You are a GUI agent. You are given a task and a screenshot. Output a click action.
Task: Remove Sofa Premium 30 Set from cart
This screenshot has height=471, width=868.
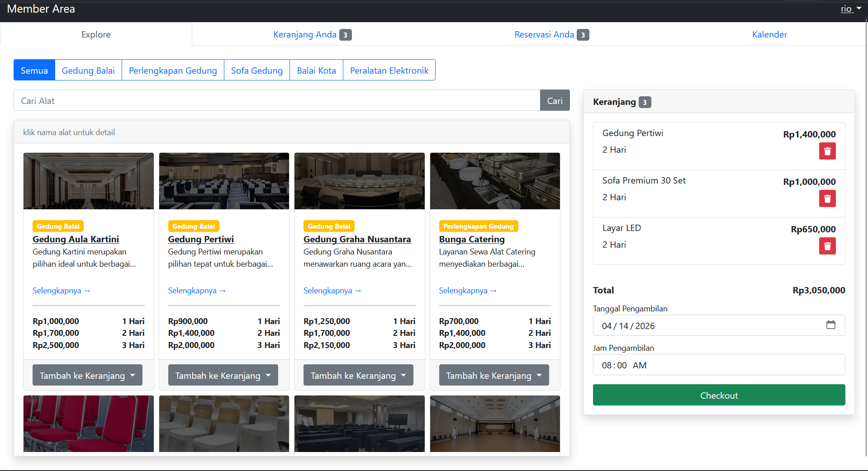point(827,198)
